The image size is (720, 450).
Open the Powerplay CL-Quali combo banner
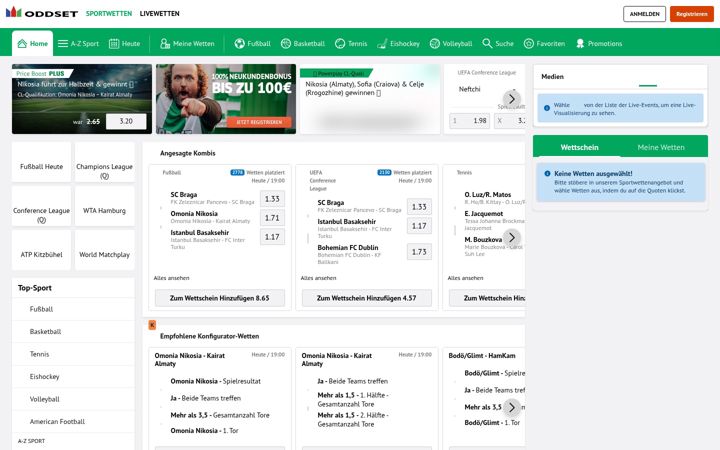(x=370, y=99)
